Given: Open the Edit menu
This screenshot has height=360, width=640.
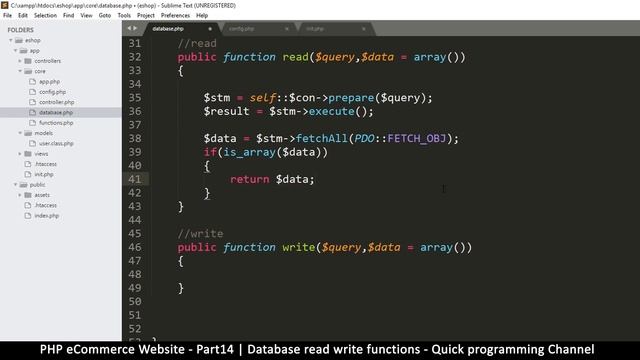Looking at the screenshot, I should pos(23,16).
